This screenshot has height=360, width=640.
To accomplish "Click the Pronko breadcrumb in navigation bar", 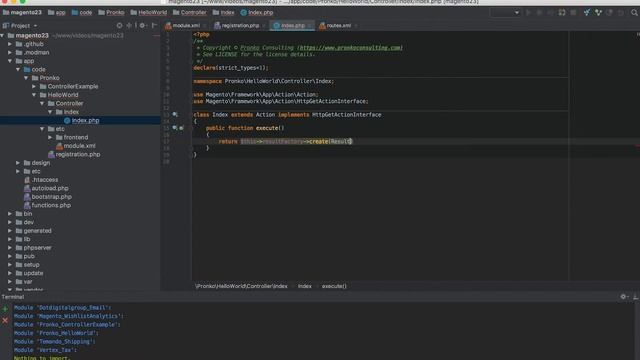I will 111,13.
